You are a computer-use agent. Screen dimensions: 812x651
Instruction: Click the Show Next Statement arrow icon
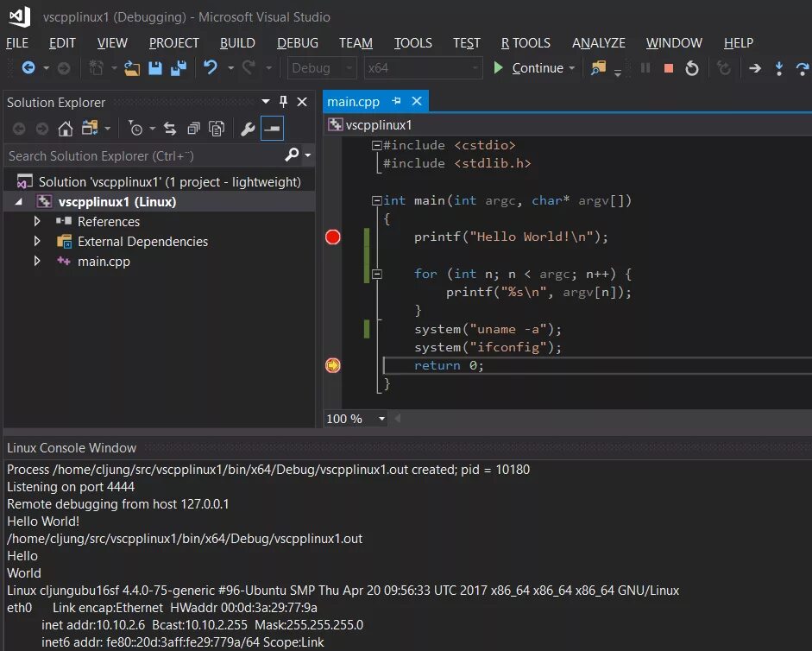pyautogui.click(x=755, y=68)
